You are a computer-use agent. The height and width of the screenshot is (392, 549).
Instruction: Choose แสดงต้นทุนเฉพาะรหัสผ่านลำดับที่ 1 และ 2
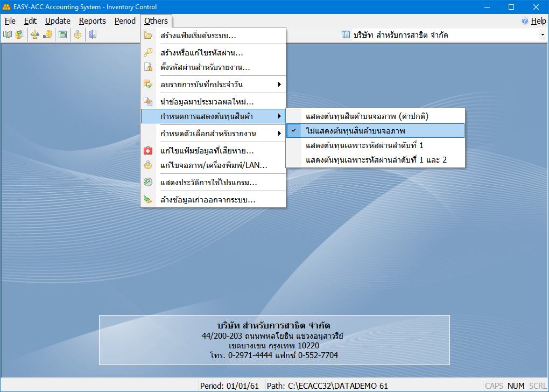tap(375, 160)
